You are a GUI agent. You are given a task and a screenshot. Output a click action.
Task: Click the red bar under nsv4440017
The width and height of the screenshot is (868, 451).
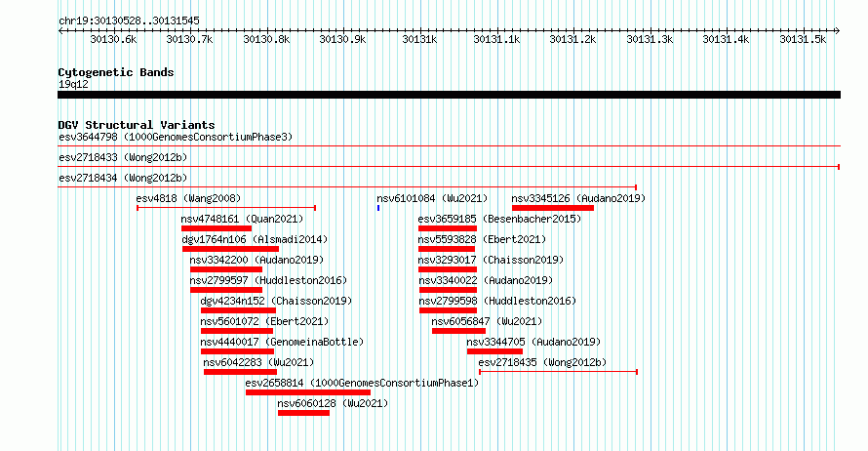tap(238, 351)
